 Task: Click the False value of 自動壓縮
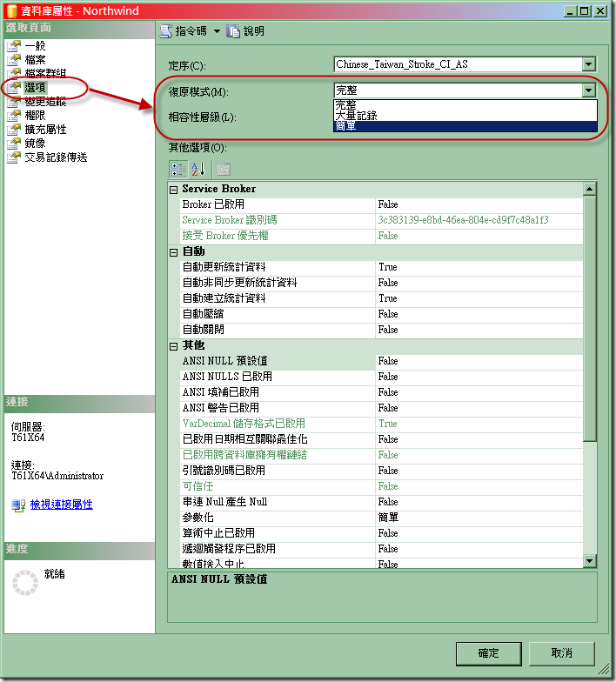click(388, 314)
